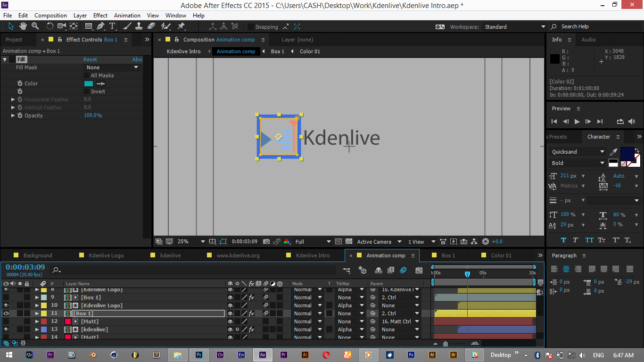Screen dimensions: 644x362
Task: Open the Composition menu
Action: point(50,15)
